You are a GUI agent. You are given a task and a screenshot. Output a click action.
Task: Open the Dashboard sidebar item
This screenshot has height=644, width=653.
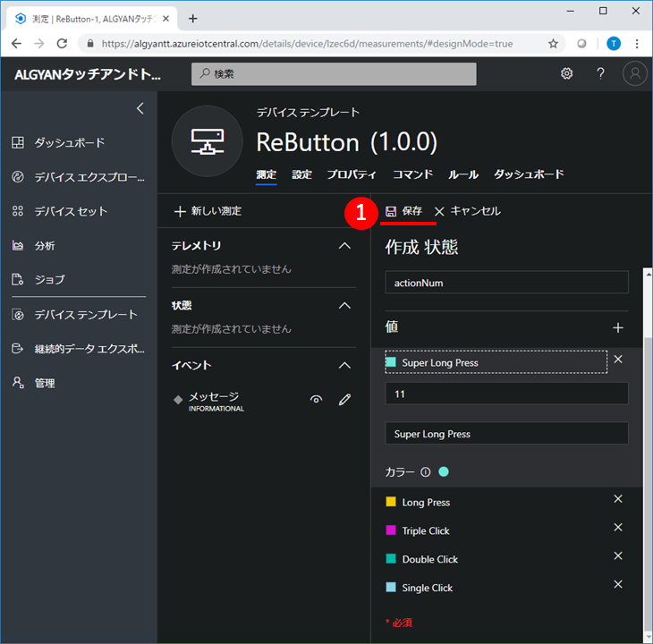[58, 143]
